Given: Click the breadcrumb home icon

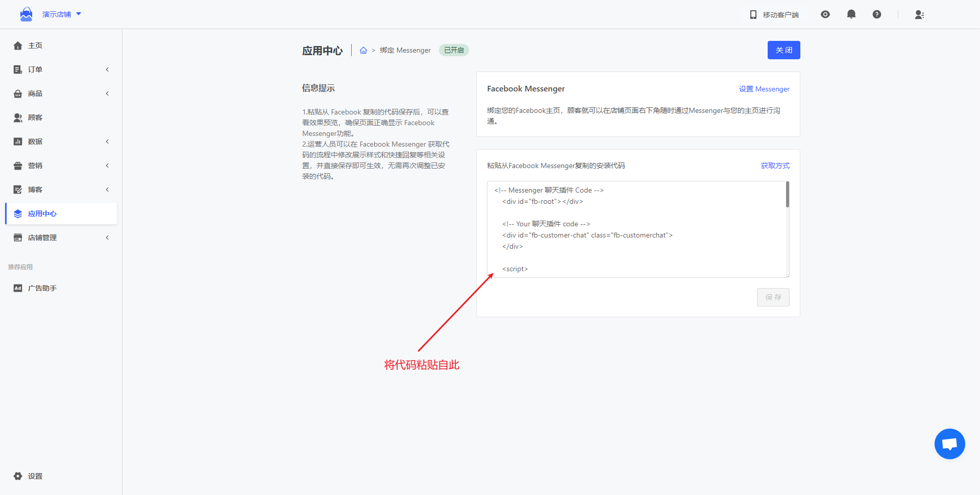Looking at the screenshot, I should coord(363,50).
